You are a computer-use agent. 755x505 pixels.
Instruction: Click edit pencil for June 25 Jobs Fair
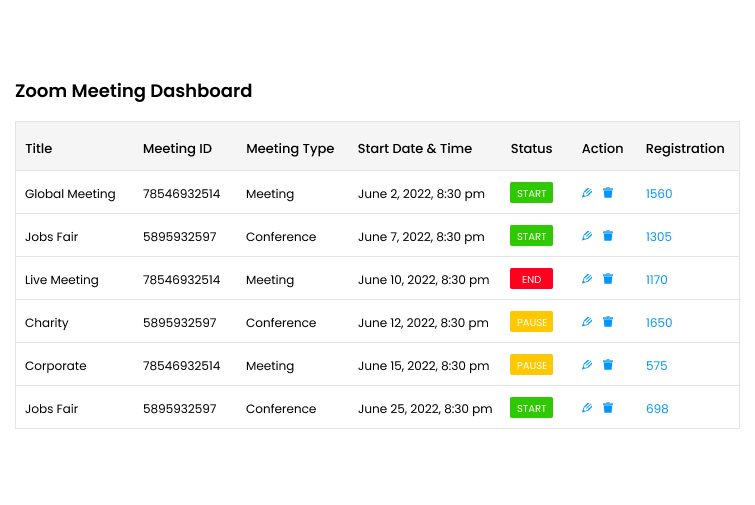click(586, 408)
